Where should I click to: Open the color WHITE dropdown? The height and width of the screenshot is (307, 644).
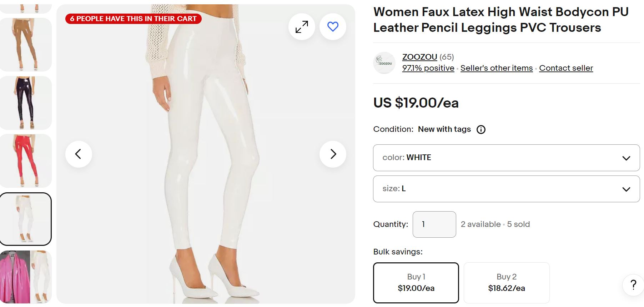[x=506, y=158]
